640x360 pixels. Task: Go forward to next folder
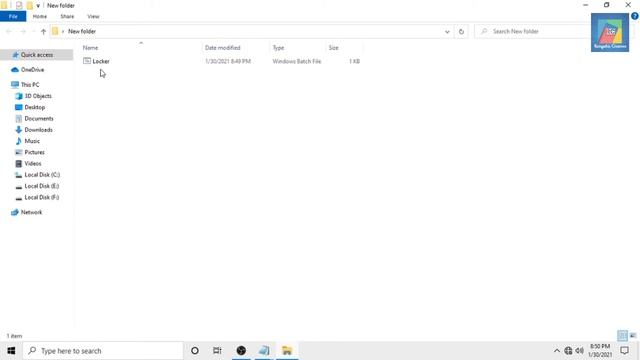23,31
